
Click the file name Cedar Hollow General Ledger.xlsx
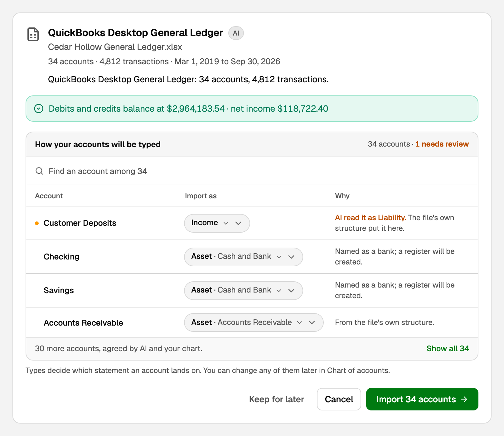point(115,47)
